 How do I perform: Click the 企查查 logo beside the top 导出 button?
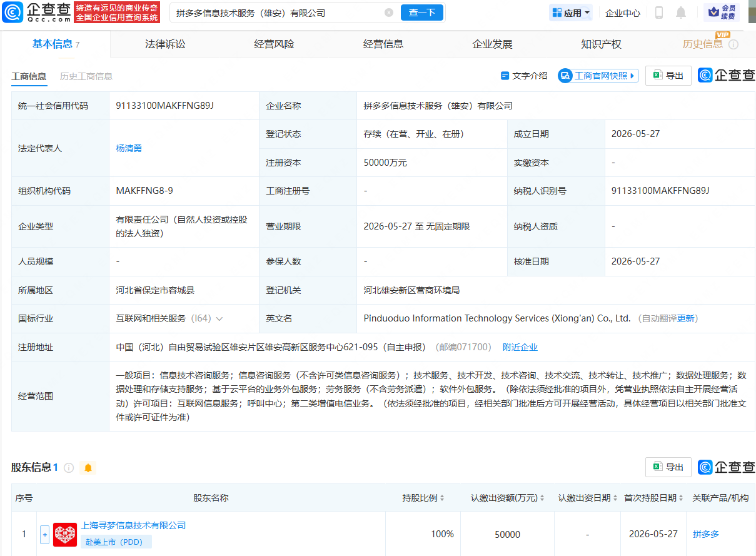727,75
